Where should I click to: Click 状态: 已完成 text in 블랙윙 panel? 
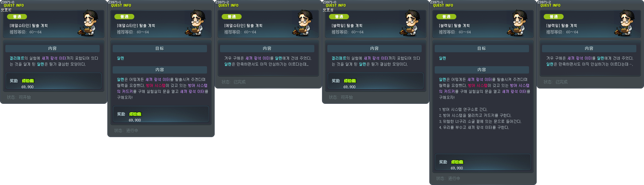(x=556, y=82)
